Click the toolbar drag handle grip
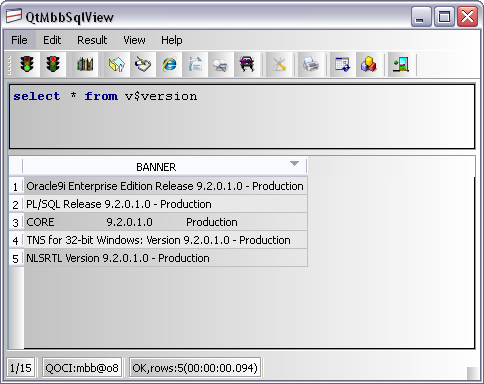Screen dimensions: 484x384 [x=10, y=65]
